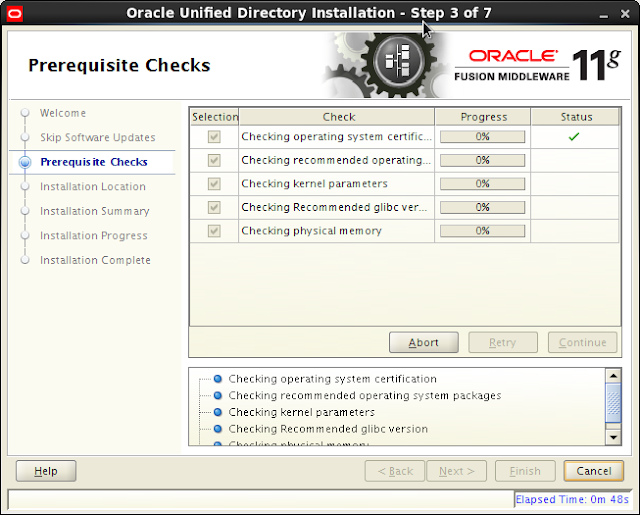The image size is (640, 515).
Task: Toggle checkbox for recommended operating packages check
Action: tap(214, 160)
